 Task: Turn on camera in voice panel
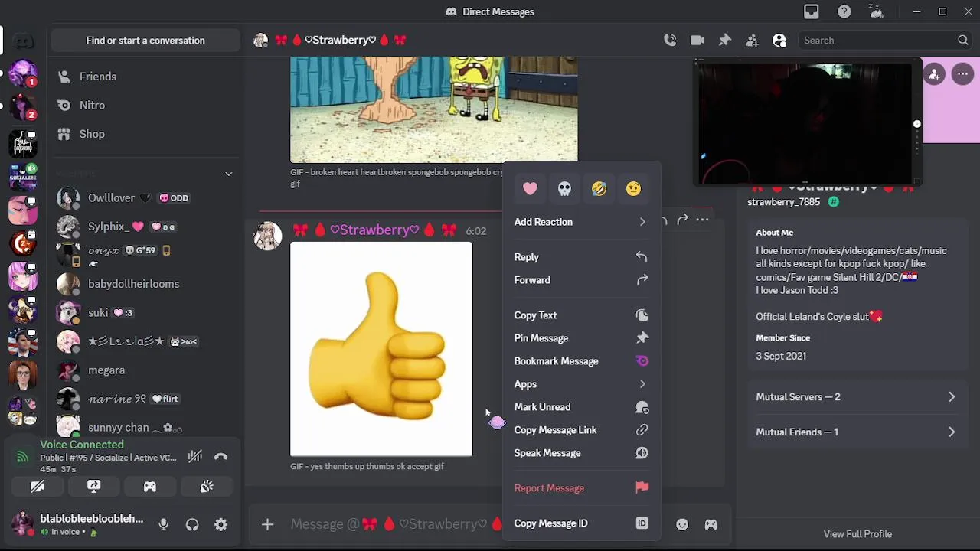(x=37, y=487)
